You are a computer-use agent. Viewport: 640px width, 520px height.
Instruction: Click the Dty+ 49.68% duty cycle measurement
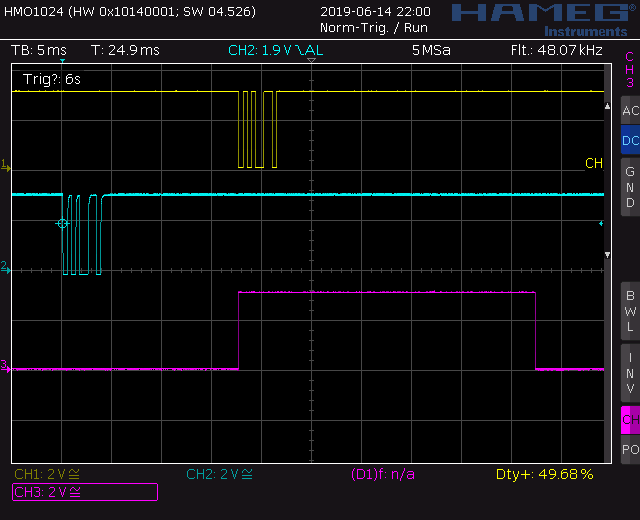pos(544,474)
